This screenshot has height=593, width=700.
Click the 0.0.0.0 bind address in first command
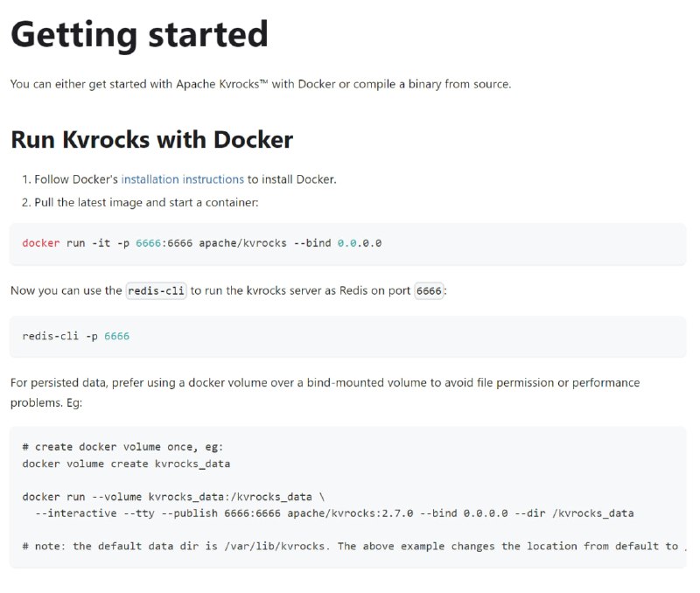click(360, 243)
